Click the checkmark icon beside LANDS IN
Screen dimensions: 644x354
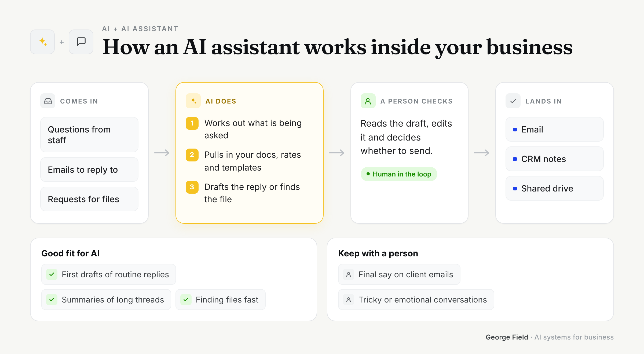pos(513,101)
